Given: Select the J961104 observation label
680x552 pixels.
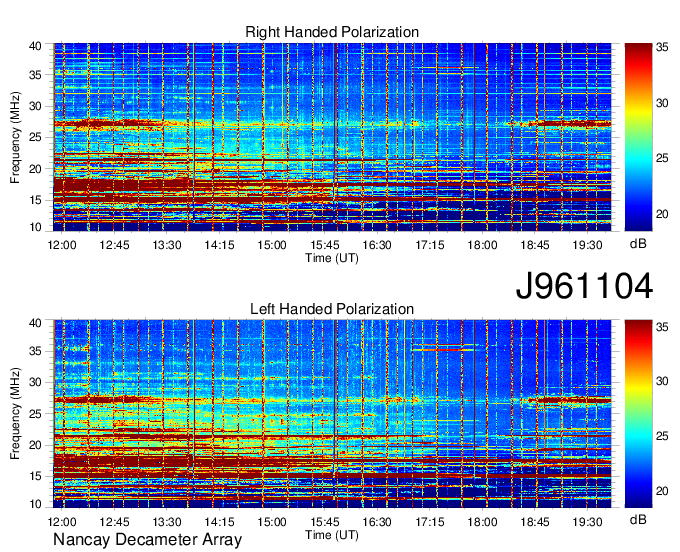Looking at the screenshot, I should pos(584,286).
